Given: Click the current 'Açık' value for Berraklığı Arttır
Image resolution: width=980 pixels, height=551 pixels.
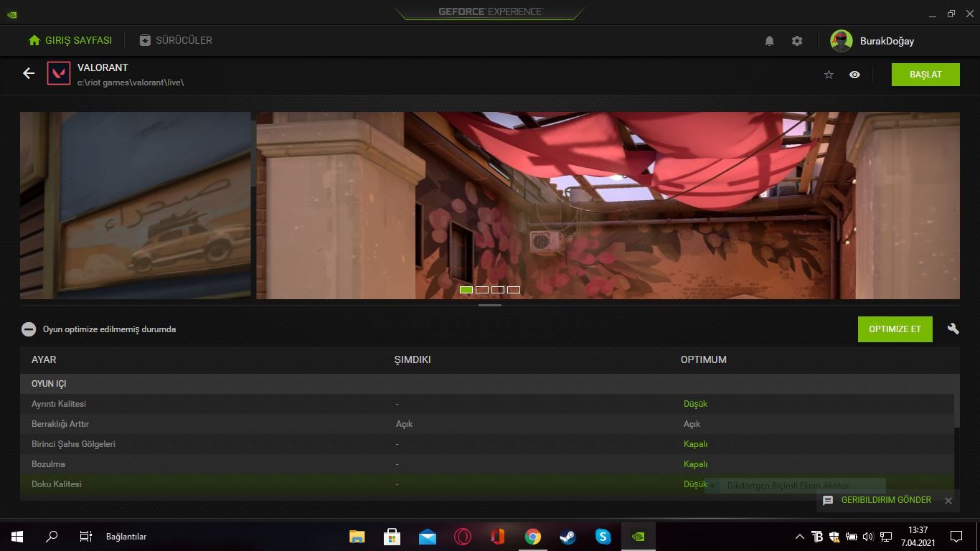Looking at the screenshot, I should (x=404, y=424).
